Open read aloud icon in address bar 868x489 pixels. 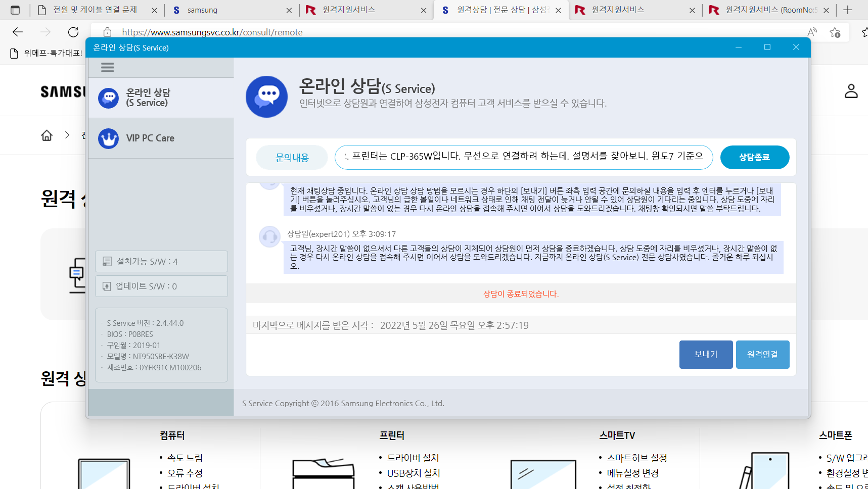(812, 32)
